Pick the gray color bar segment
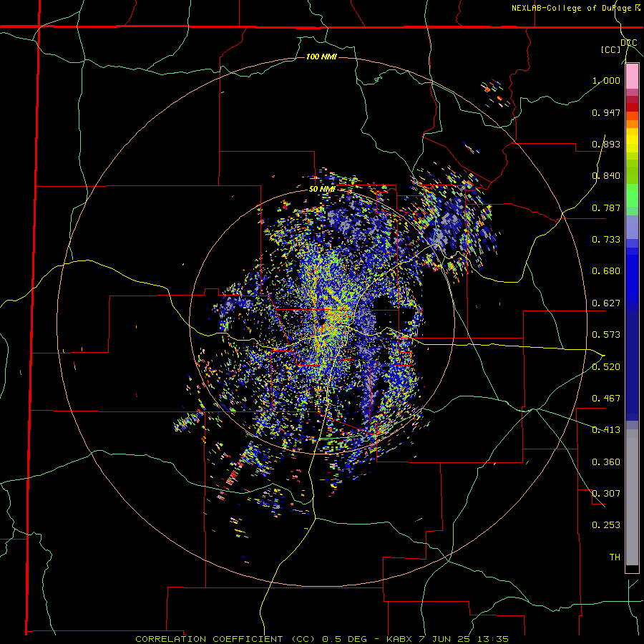 pos(632,497)
